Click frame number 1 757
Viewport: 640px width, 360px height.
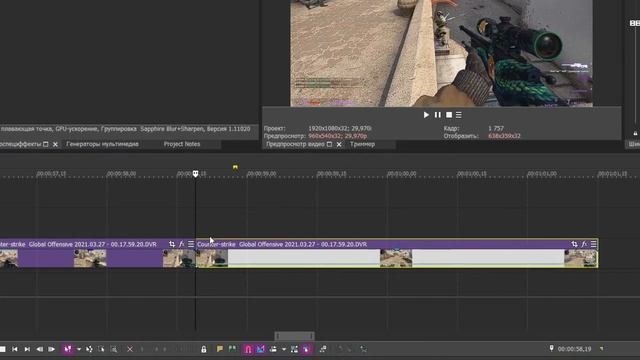496,129
